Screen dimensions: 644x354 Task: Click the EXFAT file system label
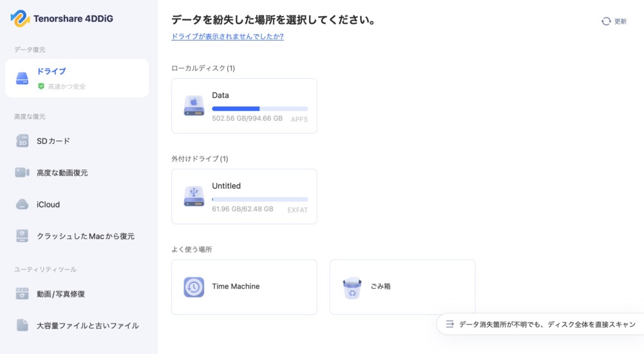click(x=298, y=210)
